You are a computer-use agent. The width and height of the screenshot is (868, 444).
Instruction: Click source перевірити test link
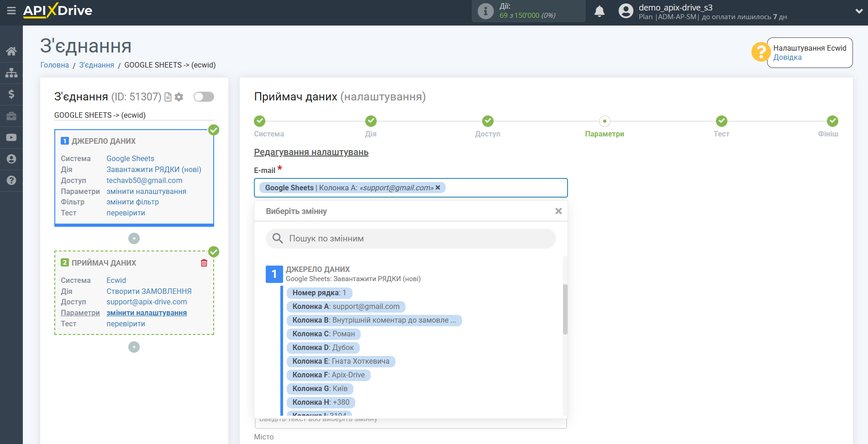click(x=126, y=213)
